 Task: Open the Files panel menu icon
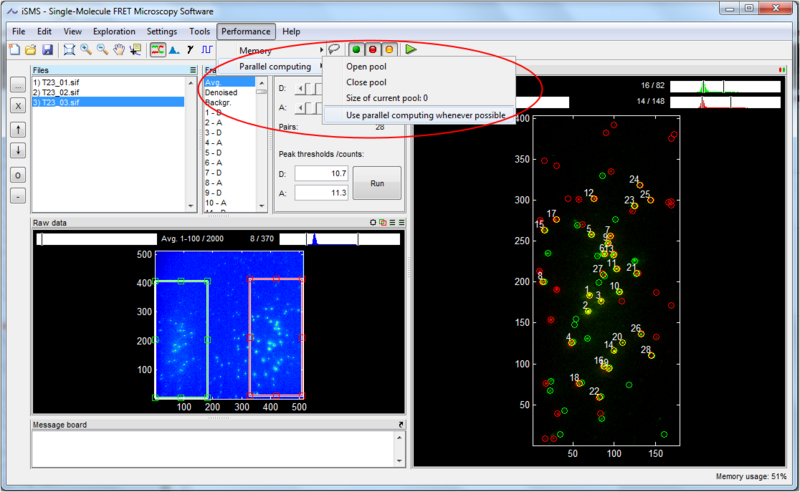click(x=194, y=70)
